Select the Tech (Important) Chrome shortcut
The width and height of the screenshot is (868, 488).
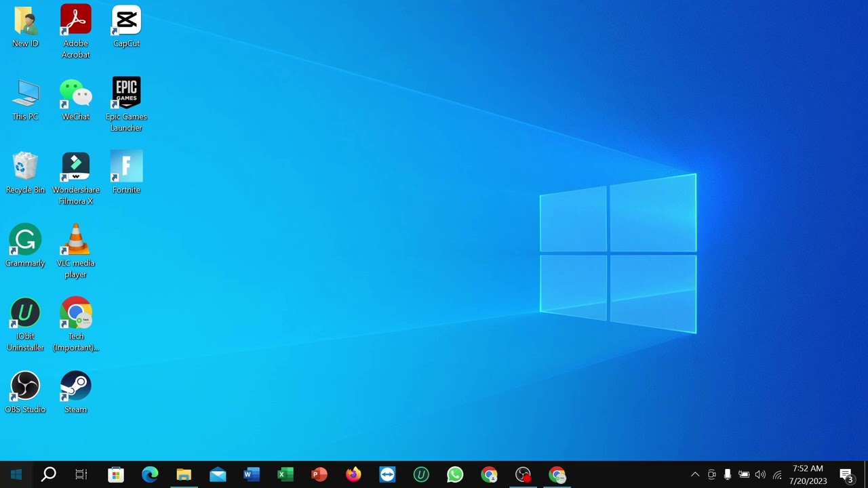click(76, 324)
